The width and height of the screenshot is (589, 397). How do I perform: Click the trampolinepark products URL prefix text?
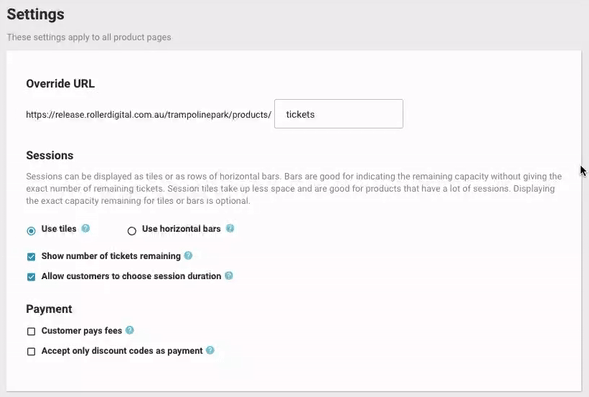tap(148, 115)
